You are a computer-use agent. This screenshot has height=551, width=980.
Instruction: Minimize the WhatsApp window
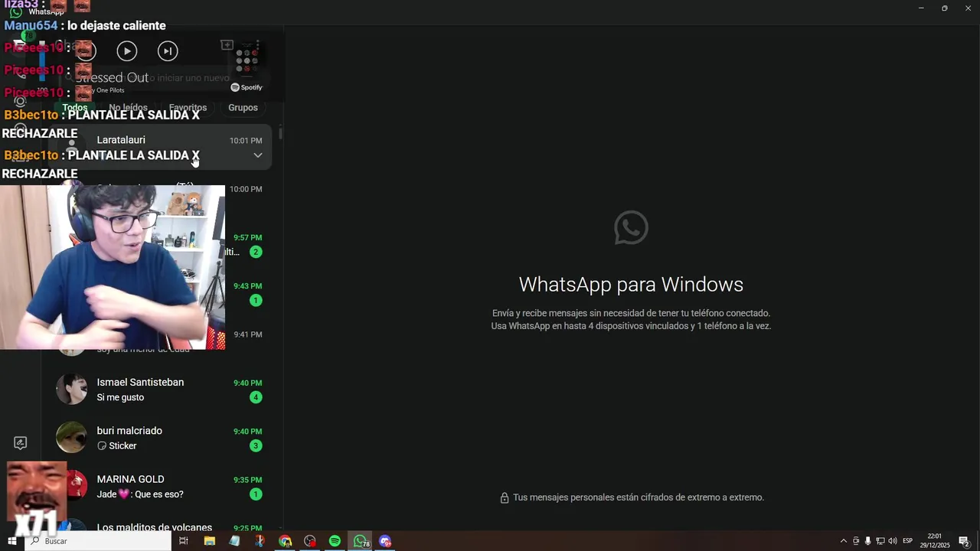[x=921, y=8]
